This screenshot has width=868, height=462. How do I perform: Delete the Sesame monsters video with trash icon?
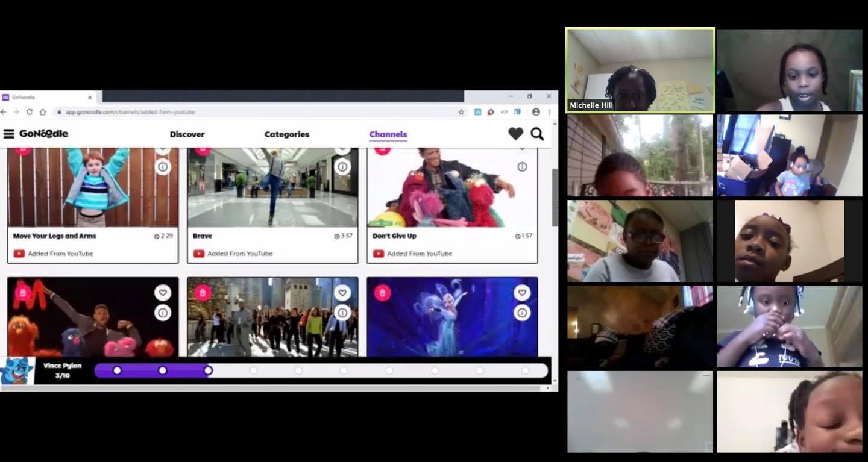tap(23, 293)
